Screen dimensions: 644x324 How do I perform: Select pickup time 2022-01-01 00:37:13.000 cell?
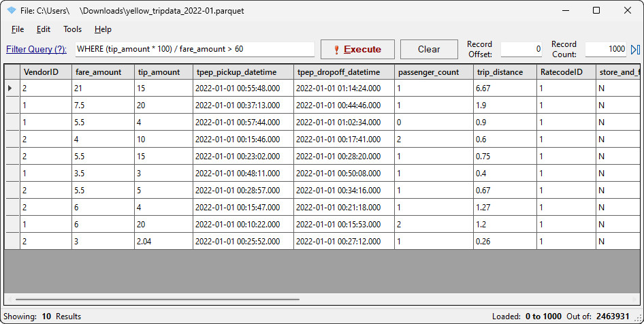(x=243, y=105)
